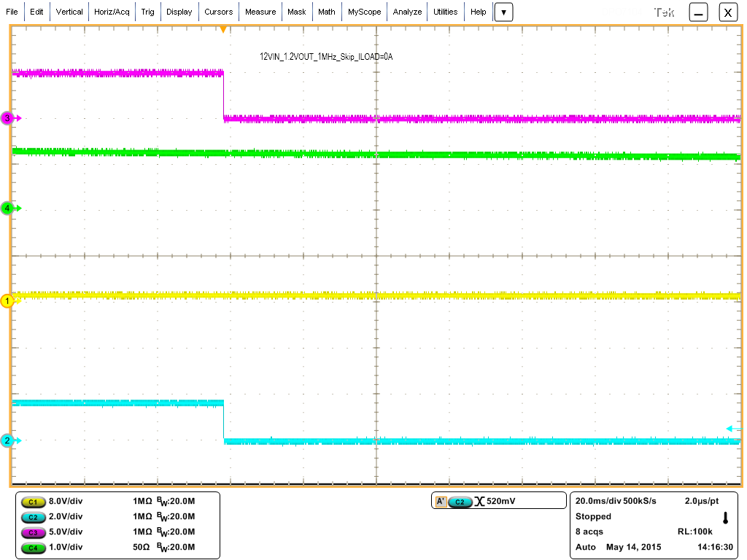Open the menu bar overflow arrow next to Help
This screenshot has height=560, width=747.
tap(503, 12)
